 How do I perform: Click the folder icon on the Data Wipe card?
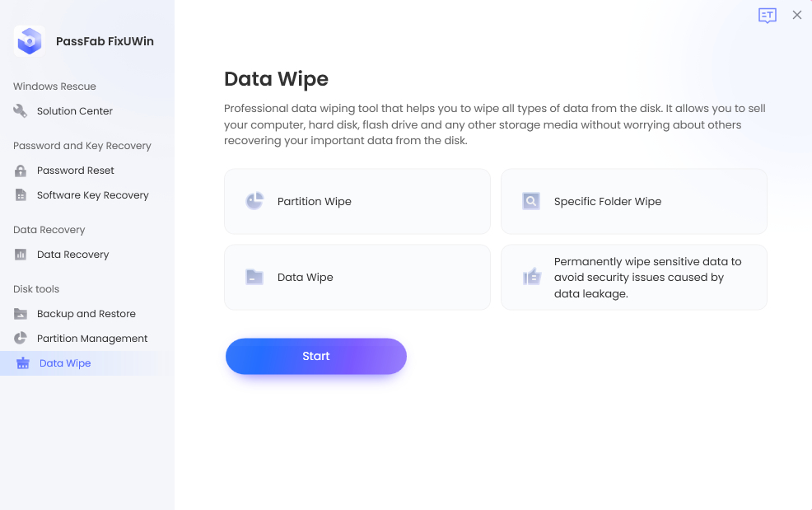[x=254, y=277]
